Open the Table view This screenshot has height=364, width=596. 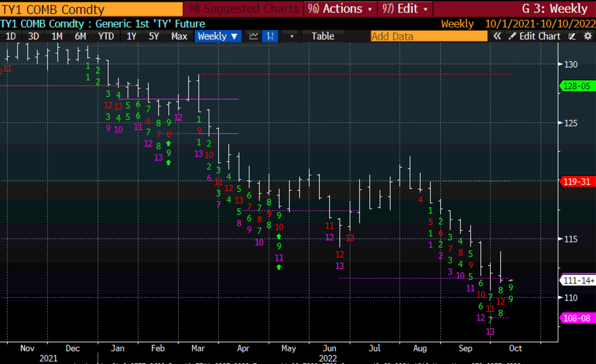click(x=323, y=36)
